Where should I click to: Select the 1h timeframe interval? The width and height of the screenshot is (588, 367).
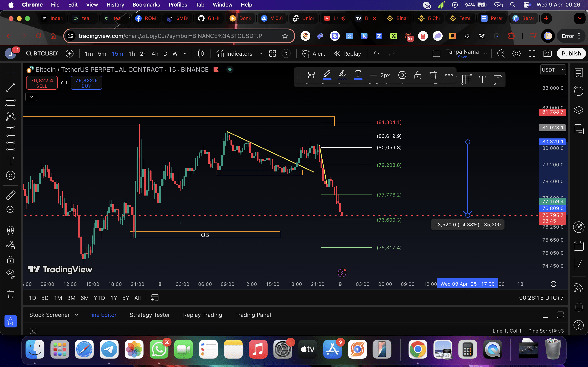(131, 54)
